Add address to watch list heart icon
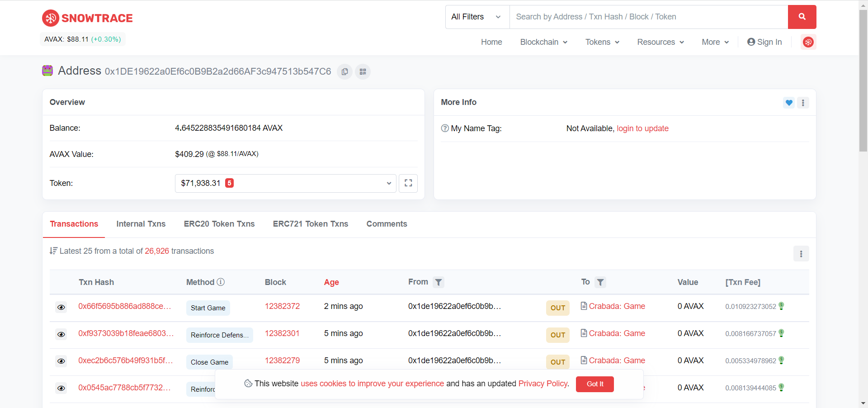This screenshot has width=868, height=408. 789,103
